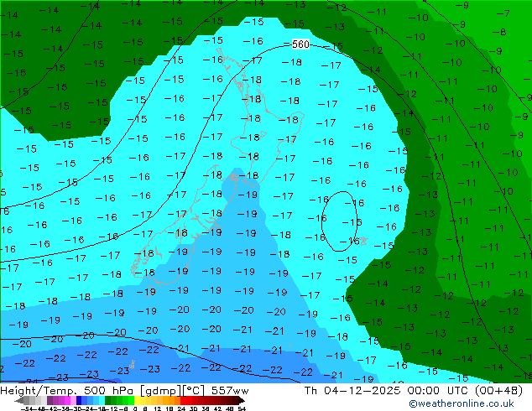The height and width of the screenshot is (411, 532).
Task: Click the [°C] unit label
Action: click(194, 391)
